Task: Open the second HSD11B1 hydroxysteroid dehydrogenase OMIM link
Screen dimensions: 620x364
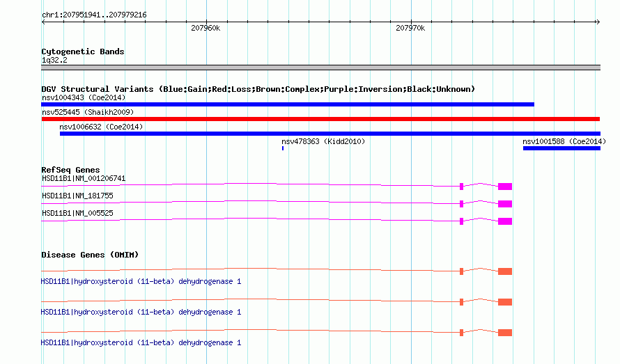Action: [x=141, y=312]
